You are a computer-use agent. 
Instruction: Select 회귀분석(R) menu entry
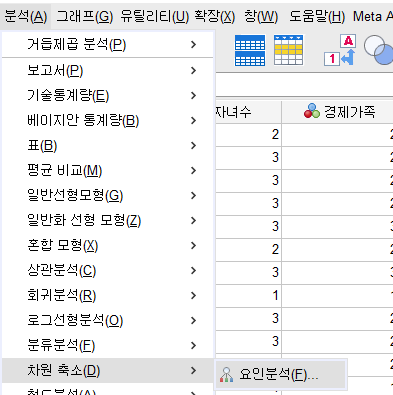(x=107, y=295)
